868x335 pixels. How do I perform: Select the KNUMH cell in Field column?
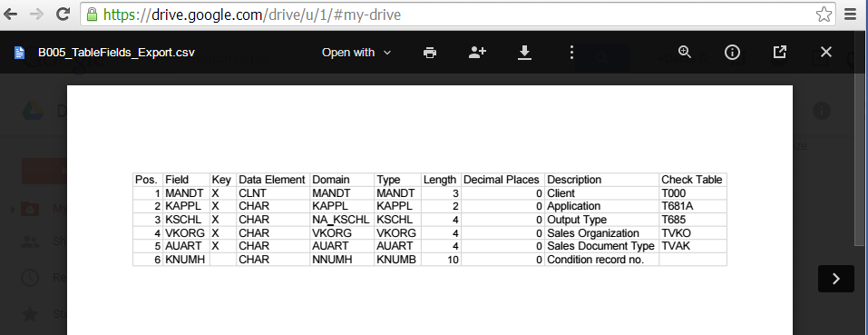pyautogui.click(x=186, y=260)
